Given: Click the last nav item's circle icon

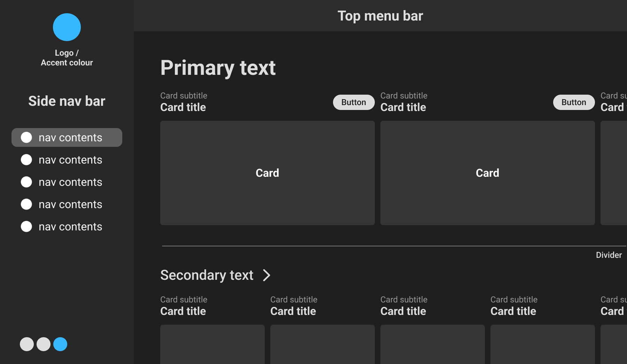Looking at the screenshot, I should (x=26, y=227).
